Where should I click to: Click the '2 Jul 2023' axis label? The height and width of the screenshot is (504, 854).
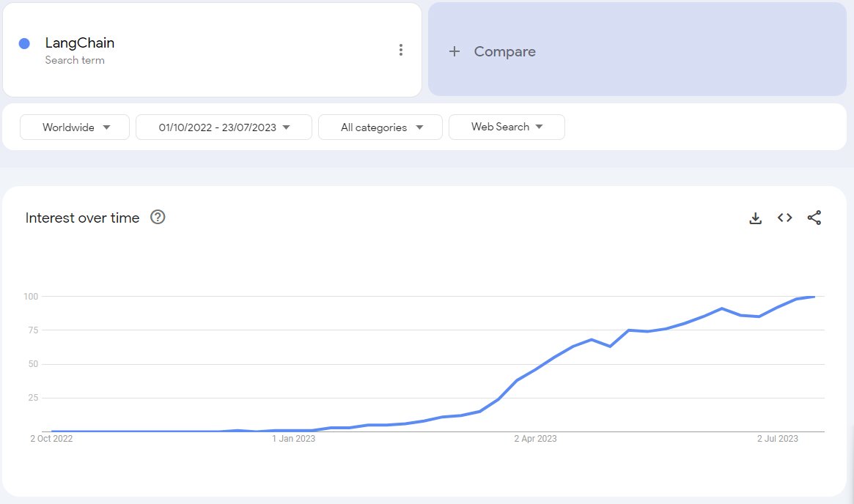point(777,439)
